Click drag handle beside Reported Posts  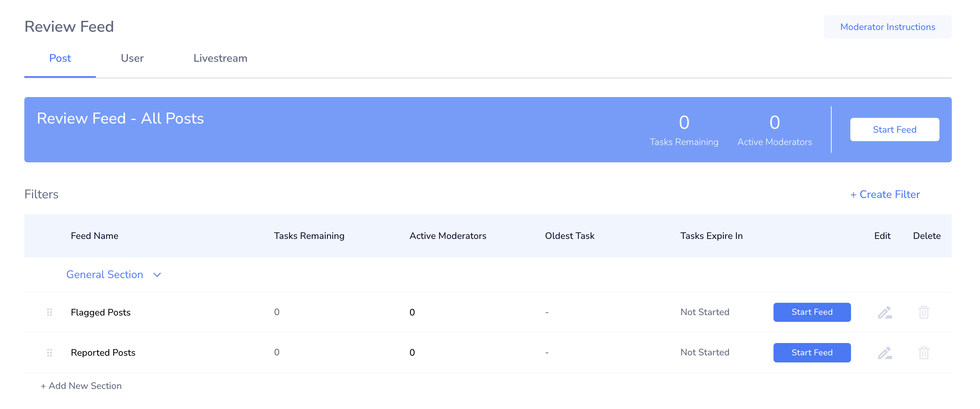(x=49, y=353)
